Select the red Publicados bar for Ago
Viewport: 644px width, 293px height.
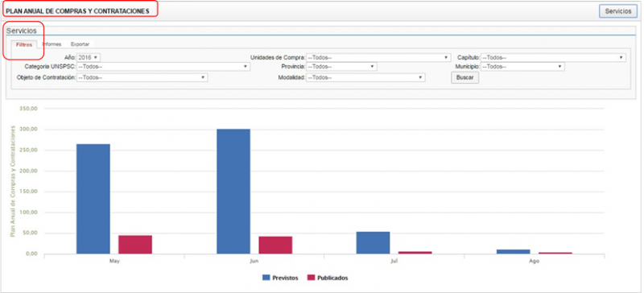(555, 253)
